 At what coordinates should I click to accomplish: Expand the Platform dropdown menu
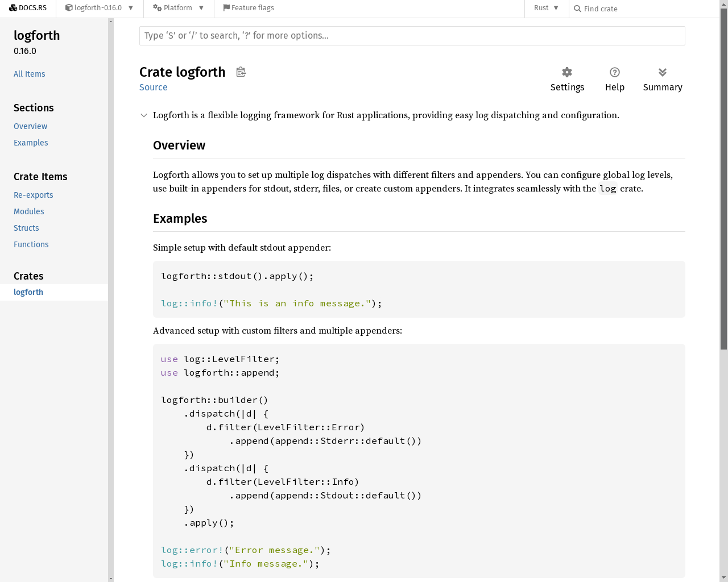(179, 8)
